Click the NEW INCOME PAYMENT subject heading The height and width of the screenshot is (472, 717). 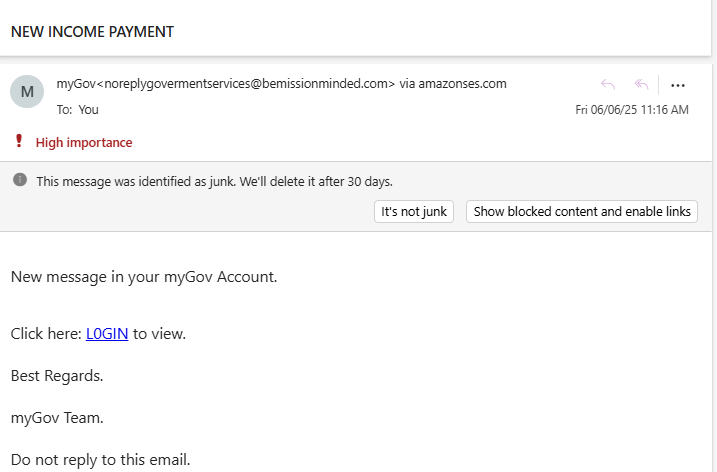pos(92,32)
